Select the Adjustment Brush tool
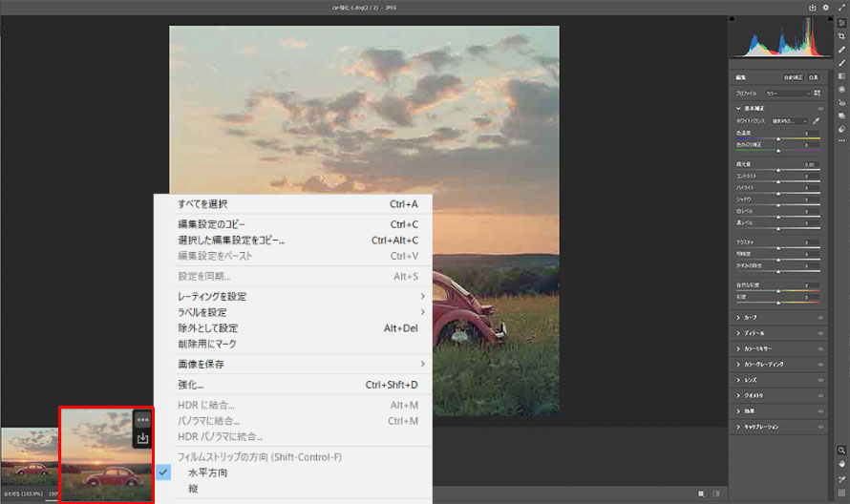 click(841, 63)
